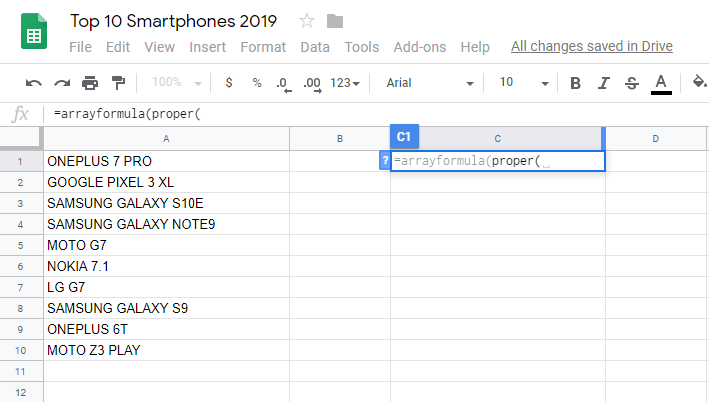Select cell SAMSUNG GALAXY S10E

click(166, 203)
